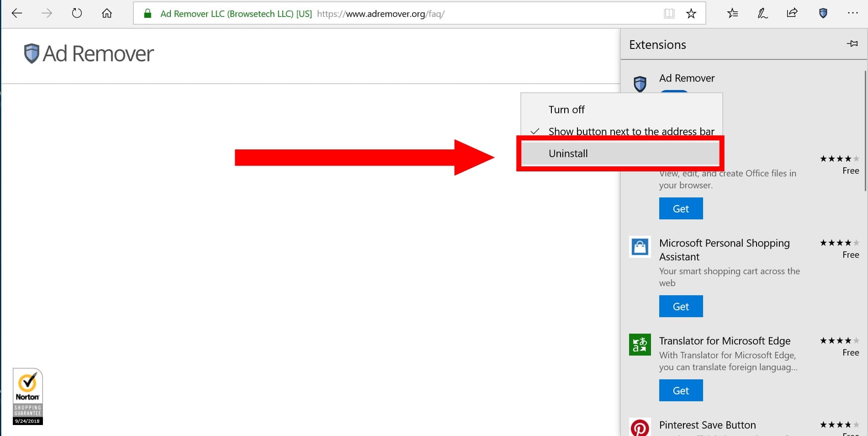Image resolution: width=868 pixels, height=436 pixels.
Task: Open Pinterest Save Button title
Action: click(x=707, y=425)
